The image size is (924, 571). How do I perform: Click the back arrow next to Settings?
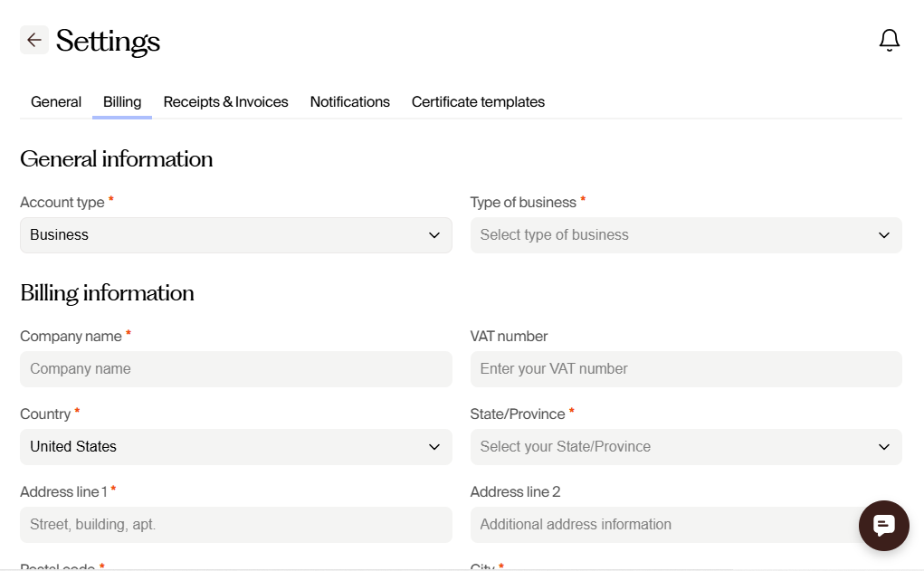[x=34, y=40]
